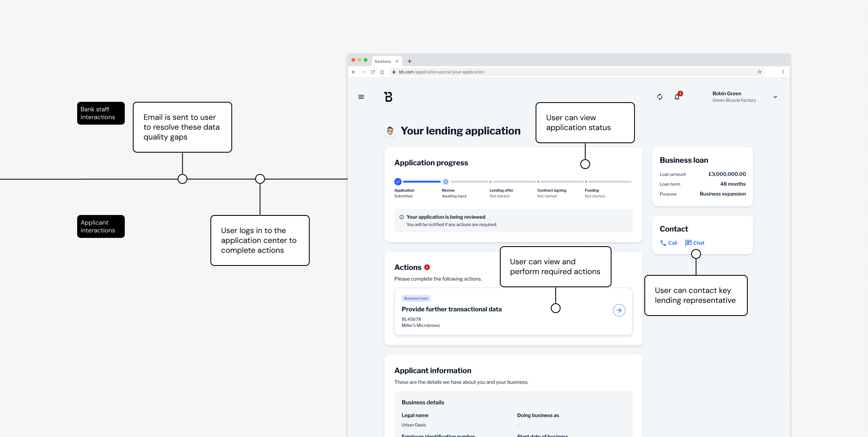Click the arrow button on the transactional data action
Viewport: 868px width, 437px height.
tap(619, 310)
